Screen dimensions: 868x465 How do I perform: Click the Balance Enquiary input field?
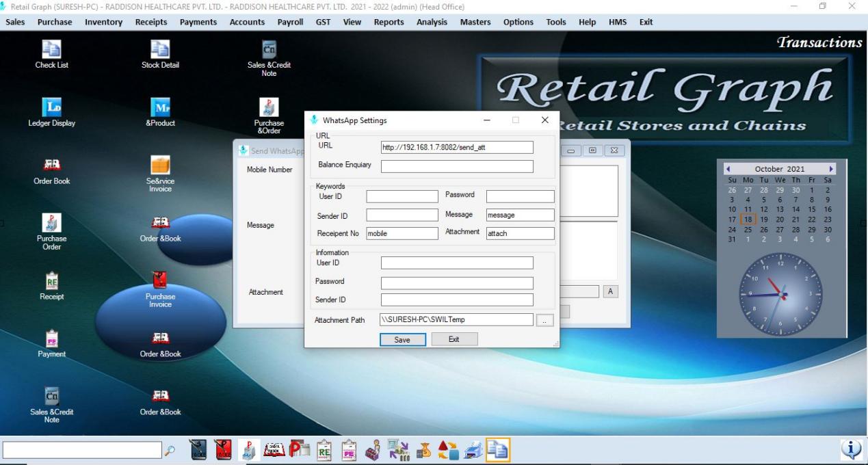pyautogui.click(x=457, y=166)
